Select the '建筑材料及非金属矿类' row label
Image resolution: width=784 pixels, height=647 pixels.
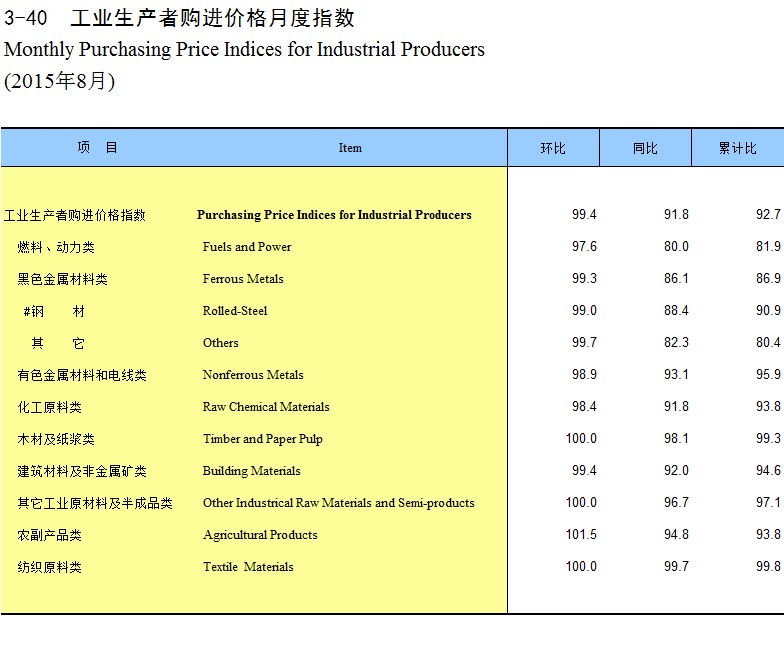82,471
